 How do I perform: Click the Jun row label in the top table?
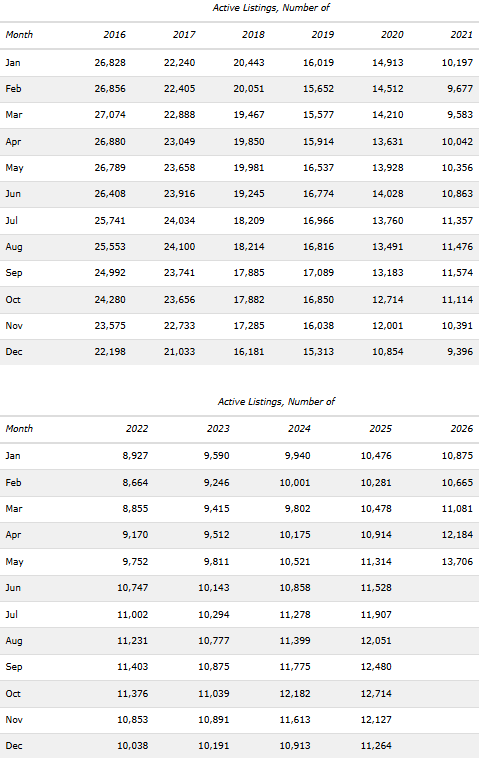(x=13, y=194)
